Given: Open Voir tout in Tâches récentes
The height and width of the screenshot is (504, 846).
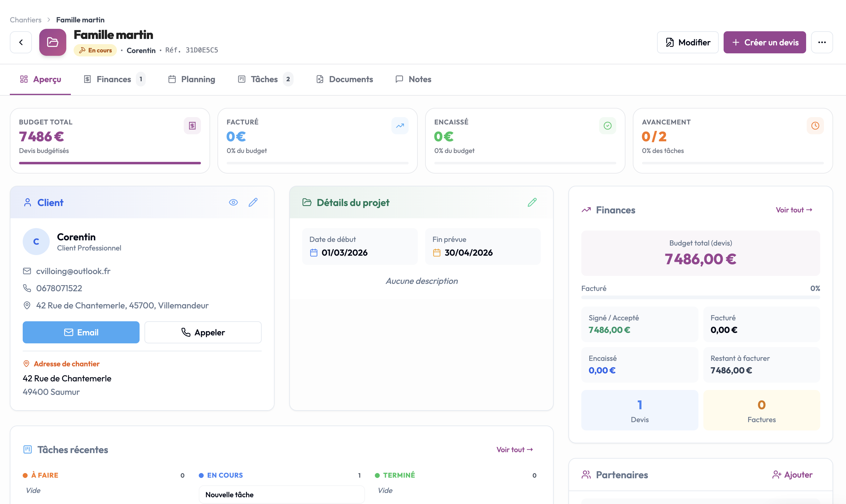Looking at the screenshot, I should pyautogui.click(x=515, y=450).
